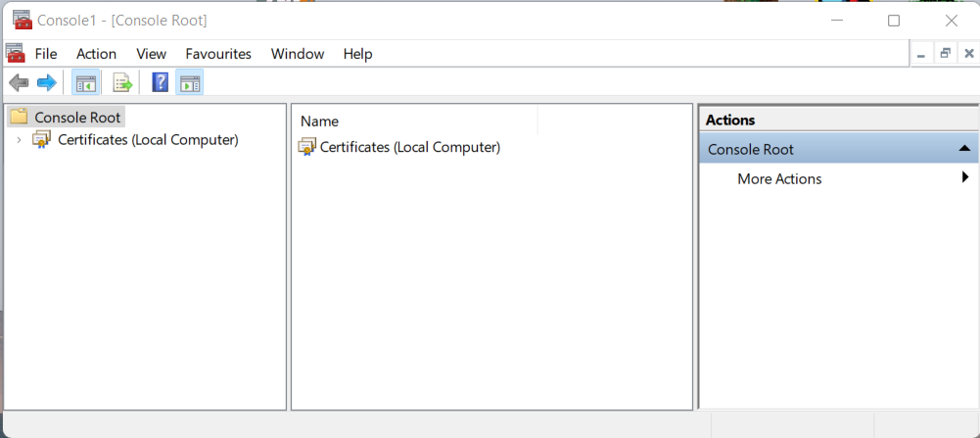Click the certificate icon in the Name list
The height and width of the screenshot is (438, 980).
pyautogui.click(x=306, y=148)
